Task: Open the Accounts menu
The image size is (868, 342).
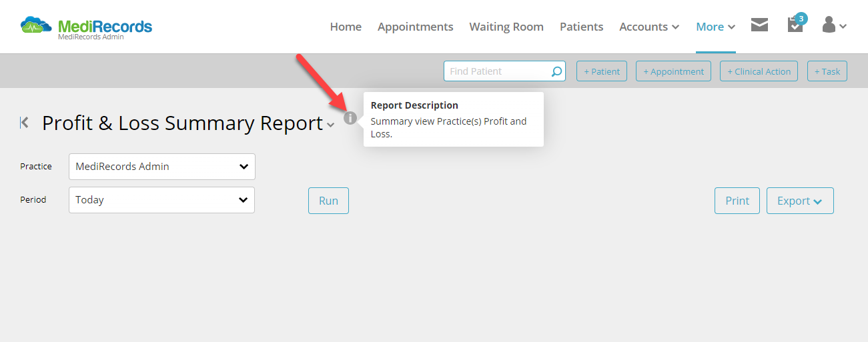Action: (649, 27)
